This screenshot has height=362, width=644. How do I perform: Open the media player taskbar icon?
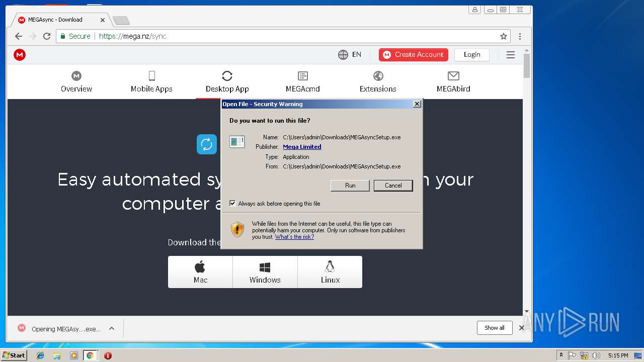pyautogui.click(x=73, y=355)
